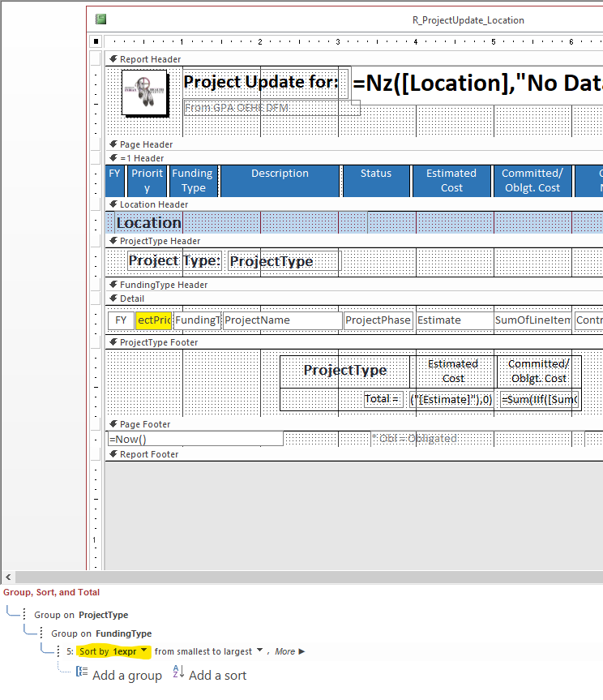Image resolution: width=603 pixels, height=700 pixels.
Task: Select ProjectType field in ProjectType Footer
Action: tap(344, 371)
